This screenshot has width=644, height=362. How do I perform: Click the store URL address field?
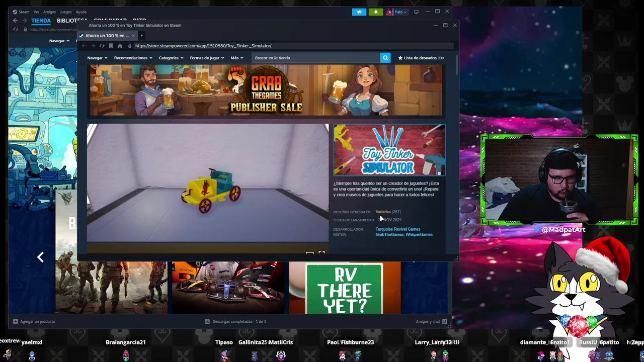292,46
